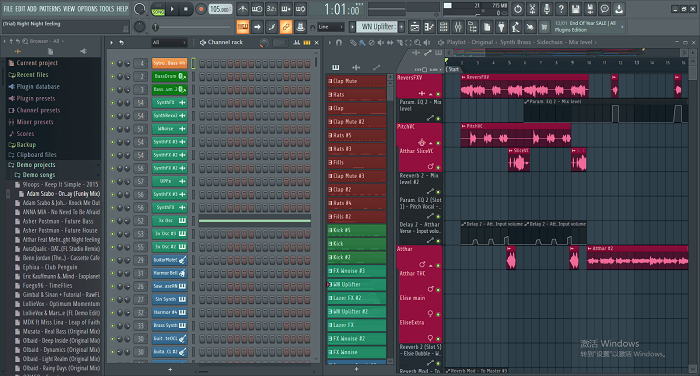This screenshot has width=700, height=376.
Task: Select the Clap Mute pattern in picker
Action: coord(357,81)
